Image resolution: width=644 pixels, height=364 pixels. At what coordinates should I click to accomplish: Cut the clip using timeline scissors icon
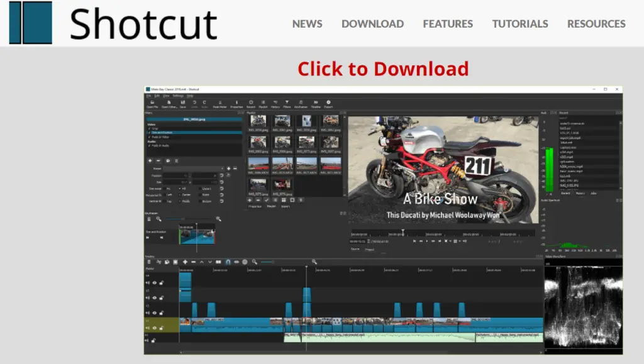click(158, 262)
